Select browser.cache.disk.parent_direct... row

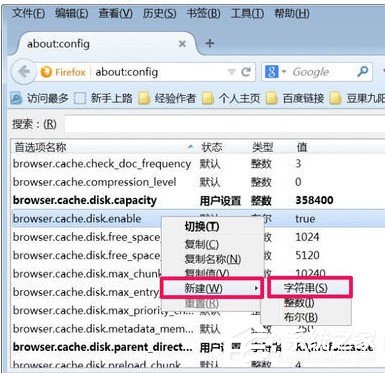198,347
